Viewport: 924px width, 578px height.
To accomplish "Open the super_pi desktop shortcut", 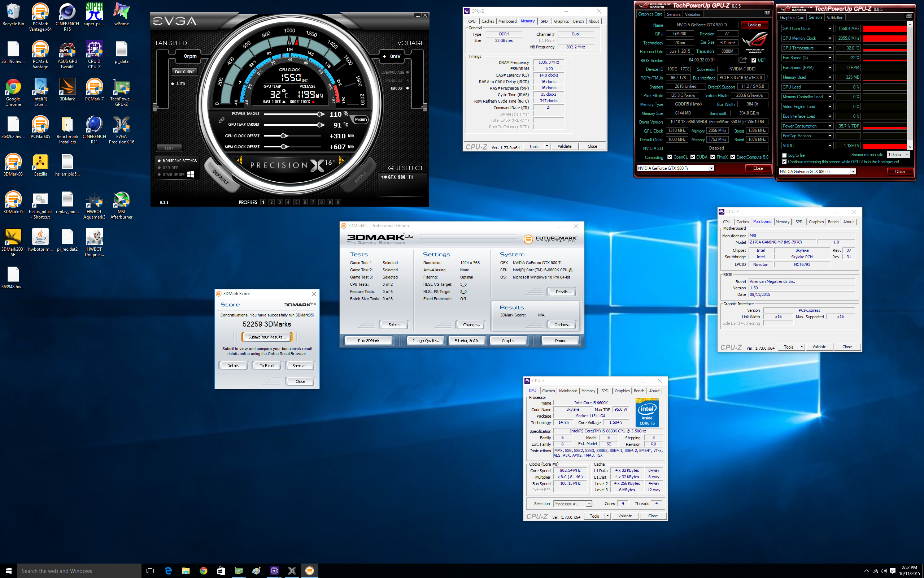I will 94,14.
